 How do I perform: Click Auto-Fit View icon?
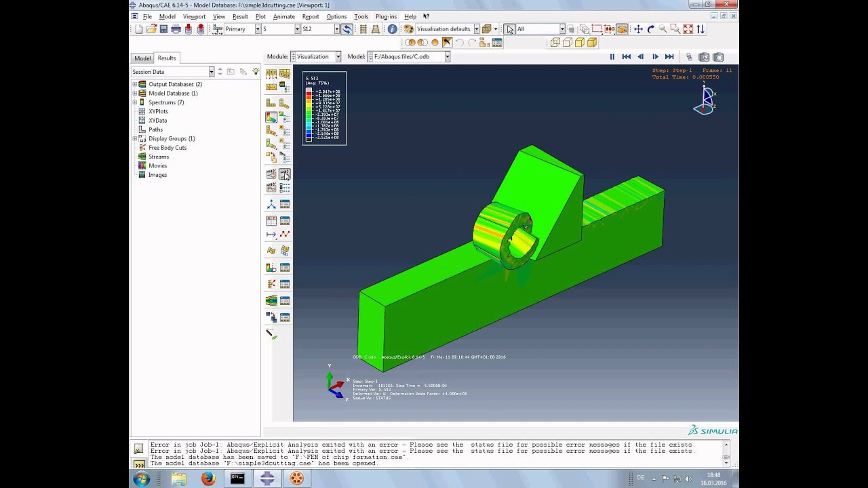[x=688, y=29]
